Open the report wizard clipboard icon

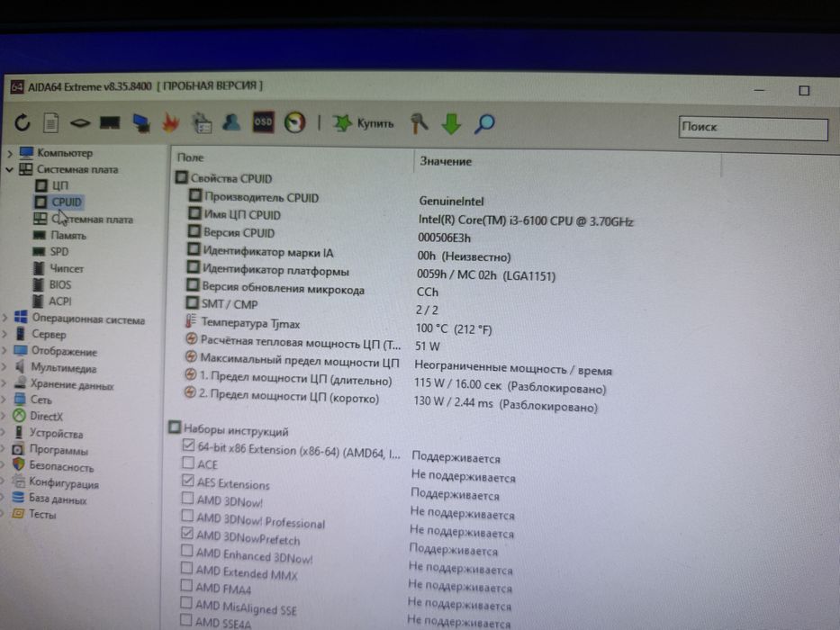202,122
